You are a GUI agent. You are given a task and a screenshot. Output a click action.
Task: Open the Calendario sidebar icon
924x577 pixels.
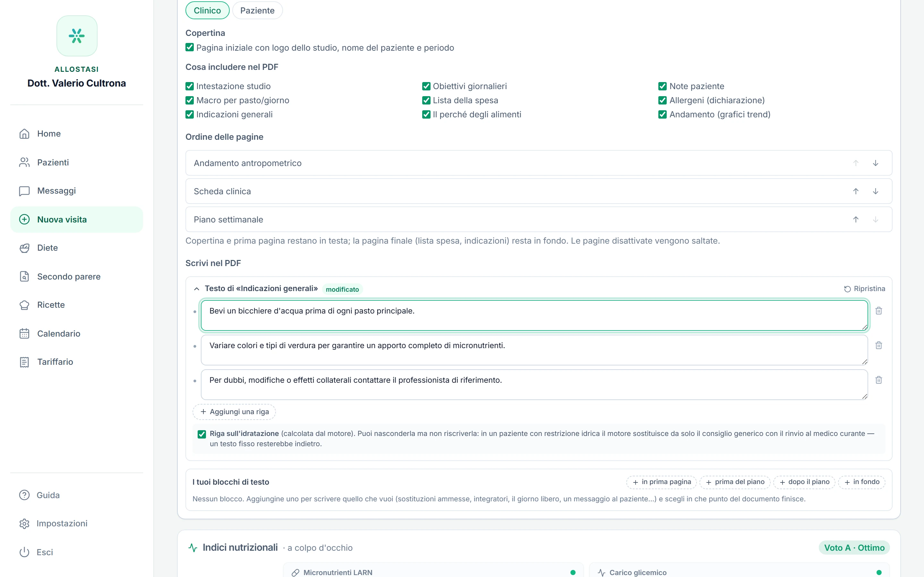[24, 333]
